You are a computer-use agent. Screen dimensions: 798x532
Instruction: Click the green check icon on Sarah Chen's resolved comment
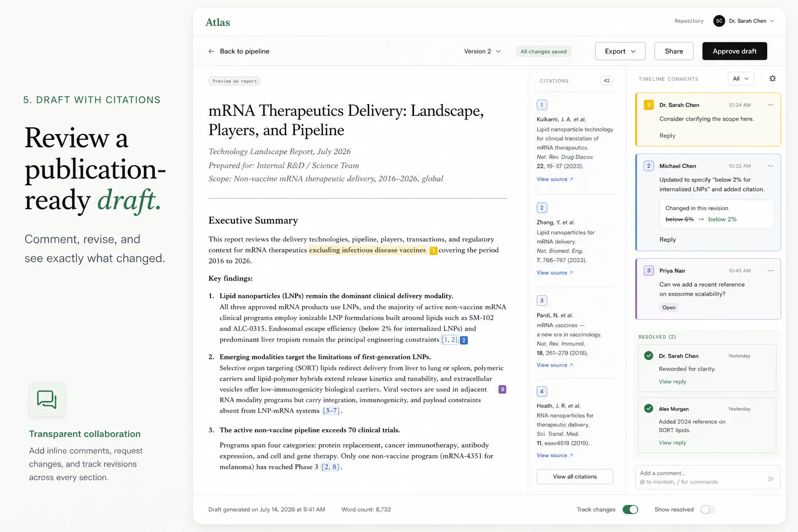pyautogui.click(x=648, y=356)
